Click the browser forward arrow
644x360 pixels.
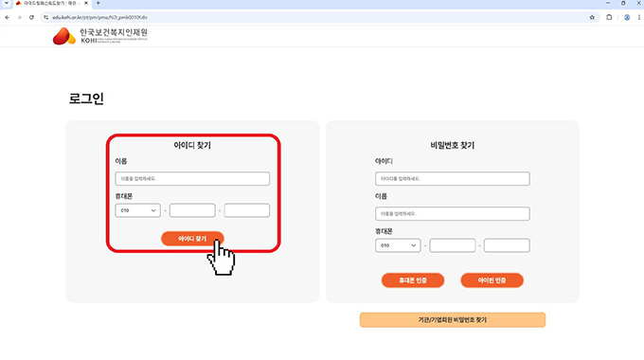[19, 17]
